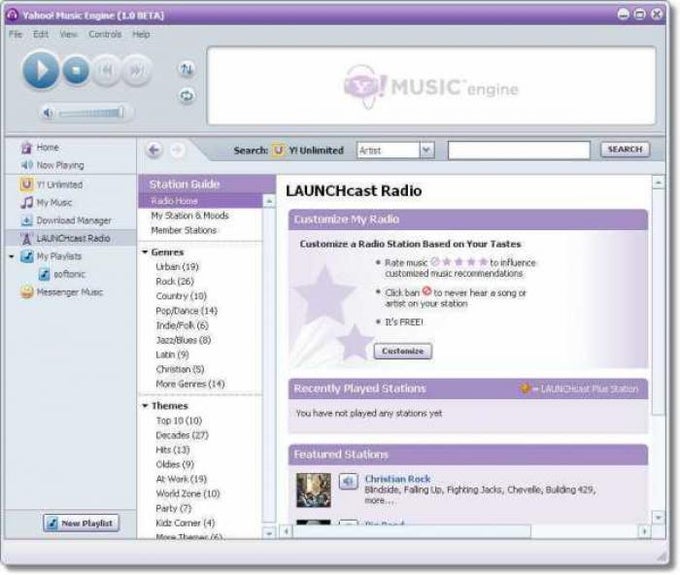Select At Work (19) theme
This screenshot has width=680, height=575.
point(181,479)
